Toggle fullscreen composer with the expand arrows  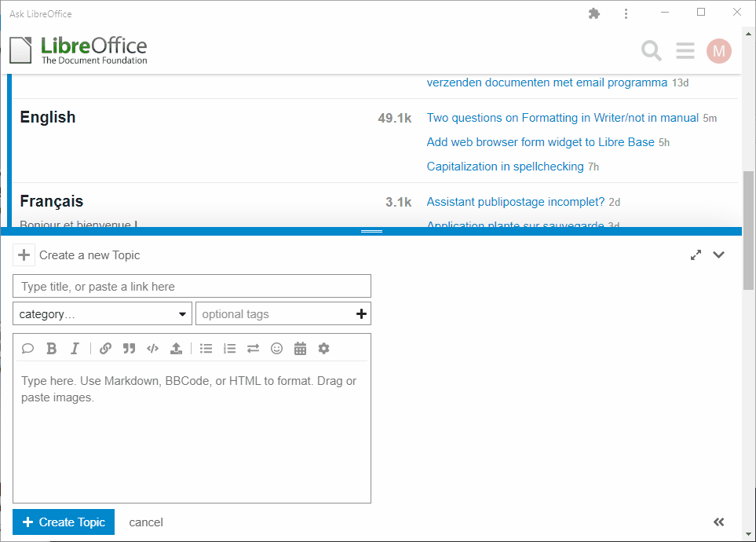pos(696,255)
